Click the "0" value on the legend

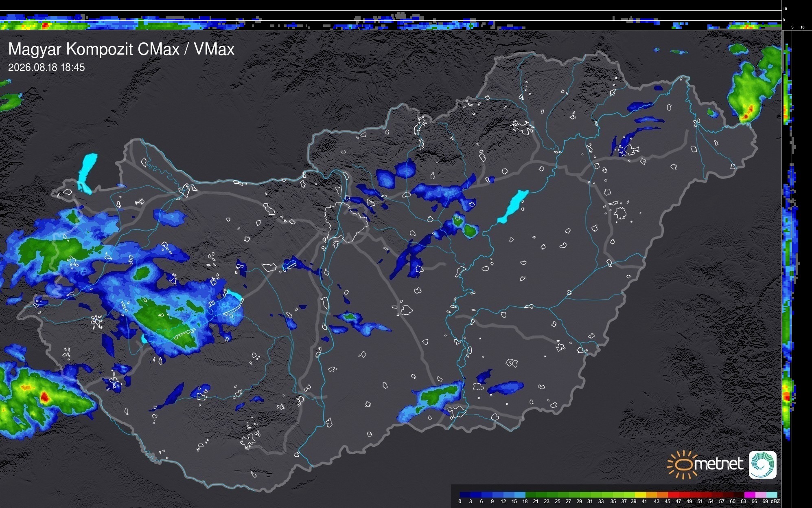[x=460, y=501]
